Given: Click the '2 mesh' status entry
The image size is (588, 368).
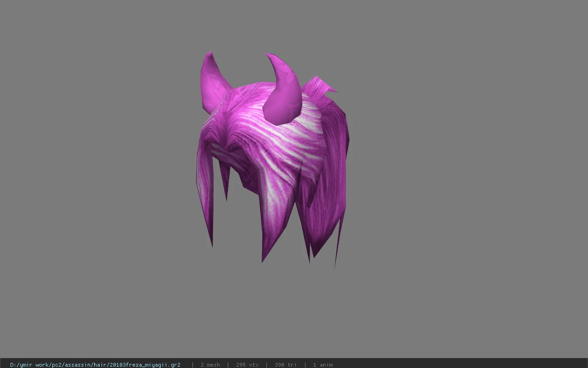Looking at the screenshot, I should 210,365.
